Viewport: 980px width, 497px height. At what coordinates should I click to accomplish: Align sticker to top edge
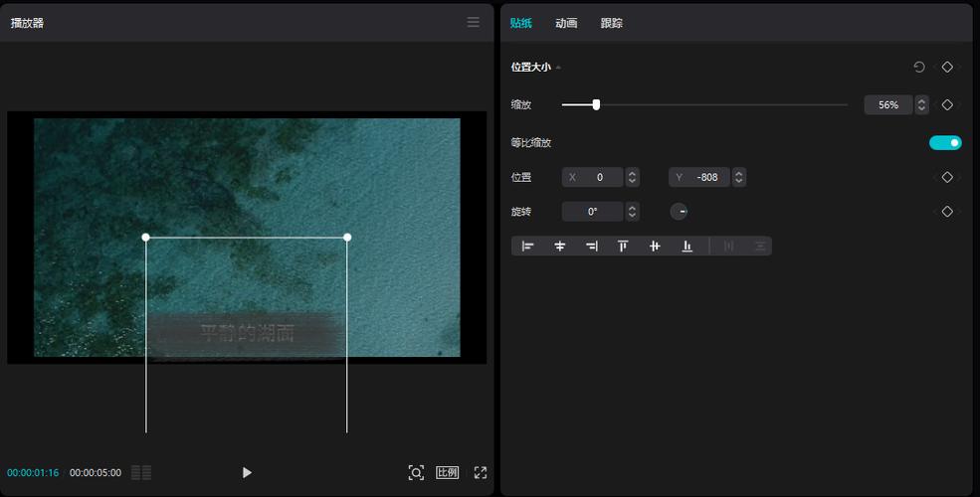click(623, 246)
